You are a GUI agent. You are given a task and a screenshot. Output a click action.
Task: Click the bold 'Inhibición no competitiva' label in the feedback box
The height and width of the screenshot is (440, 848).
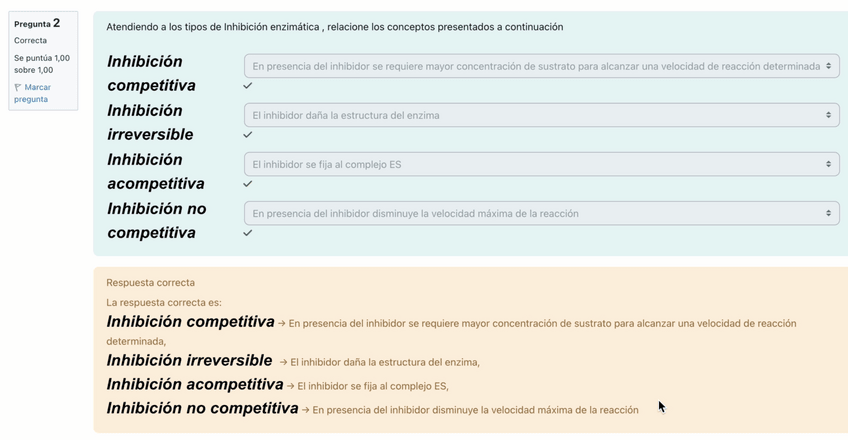(x=202, y=408)
